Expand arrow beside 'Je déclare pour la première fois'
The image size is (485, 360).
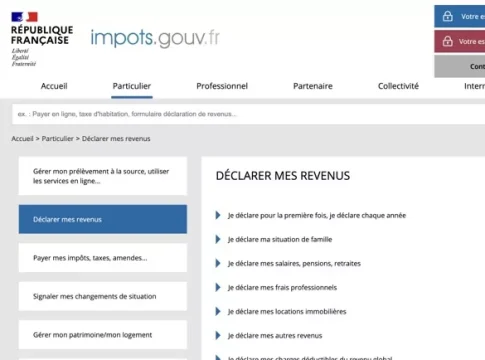point(218,215)
